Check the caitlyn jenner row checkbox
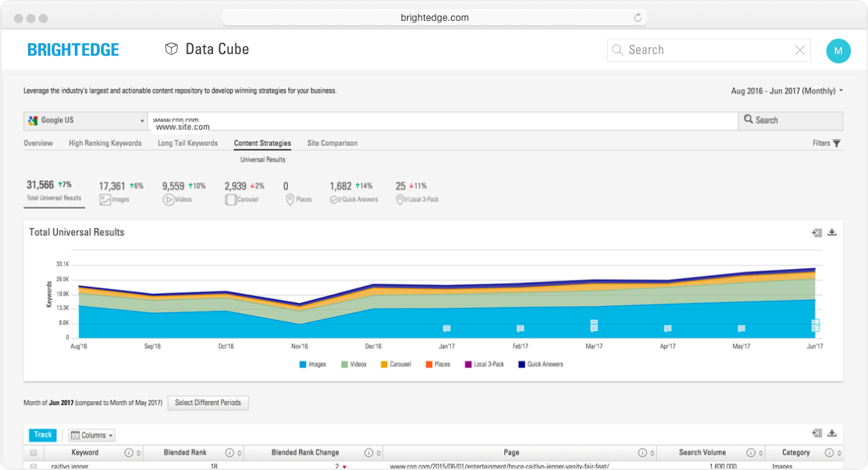 pos(33,466)
